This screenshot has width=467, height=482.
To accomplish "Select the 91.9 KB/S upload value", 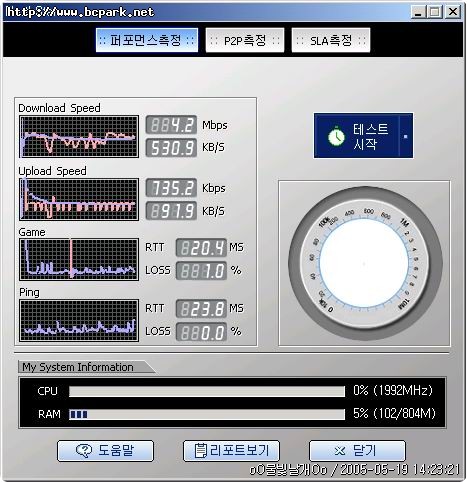I will coord(171,211).
